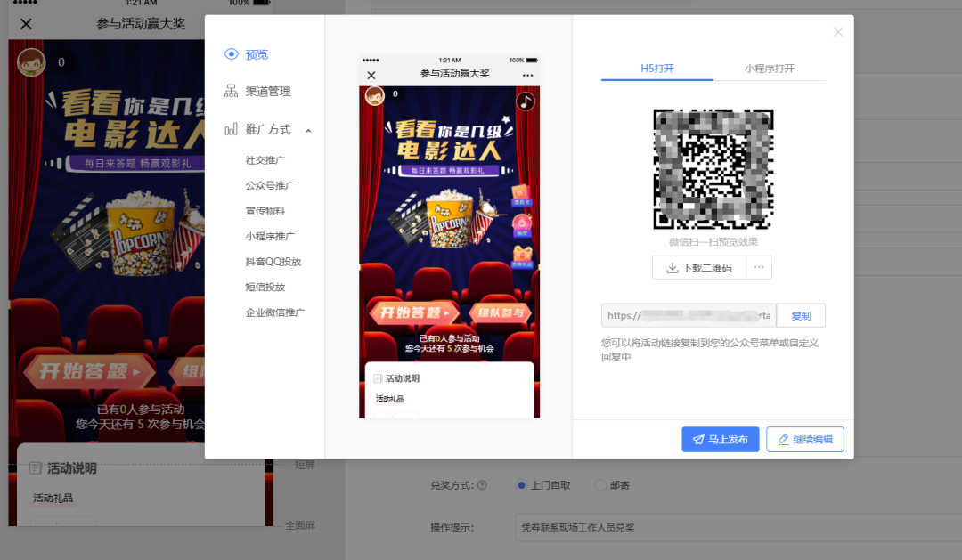Tap 组队参与 in the dialog's phone preview
The width and height of the screenshot is (962, 560).
pyautogui.click(x=500, y=312)
